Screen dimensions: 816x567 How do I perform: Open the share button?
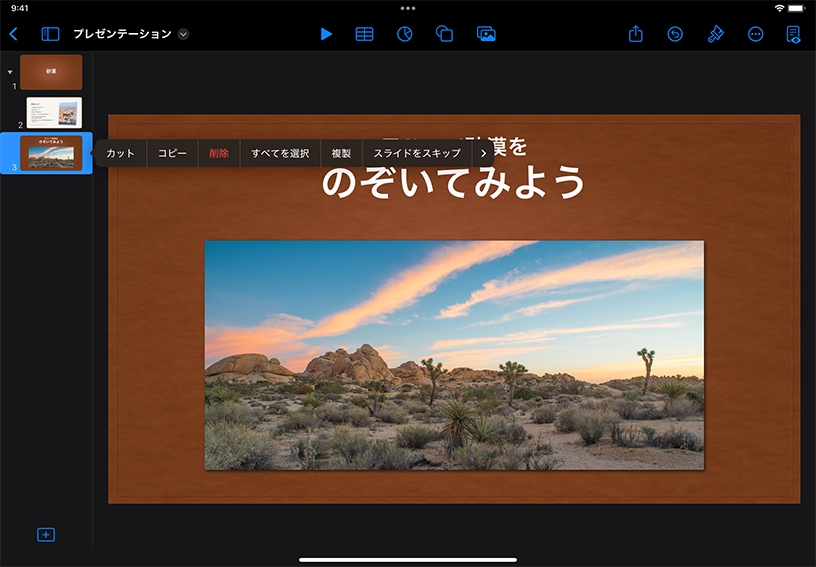636,34
